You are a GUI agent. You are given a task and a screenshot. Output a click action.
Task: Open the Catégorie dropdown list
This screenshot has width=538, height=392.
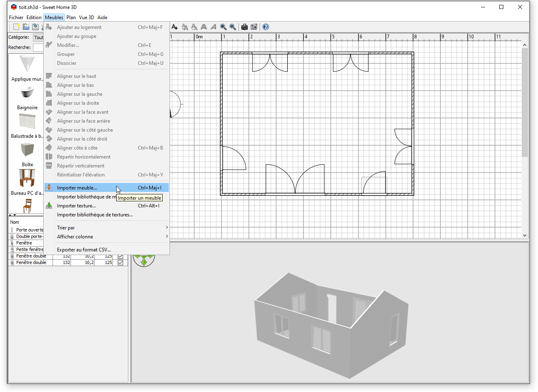(38, 37)
